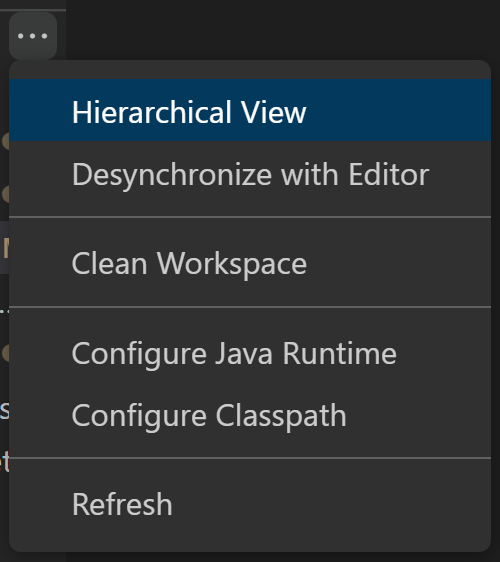
Task: Select Refresh in the context menu
Action: click(x=250, y=504)
